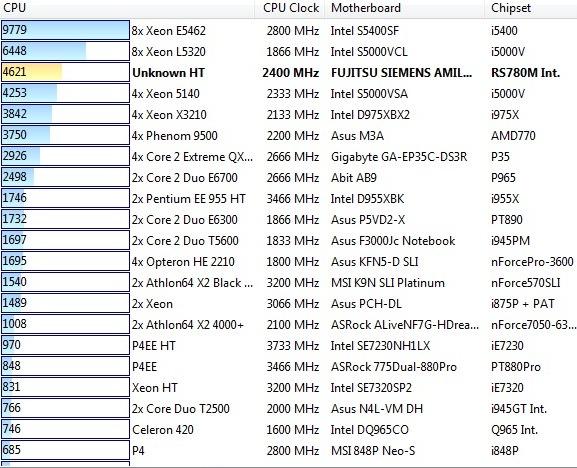Click 'PT880Pro' chipset cell
This screenshot has width=577, height=468.
click(516, 366)
